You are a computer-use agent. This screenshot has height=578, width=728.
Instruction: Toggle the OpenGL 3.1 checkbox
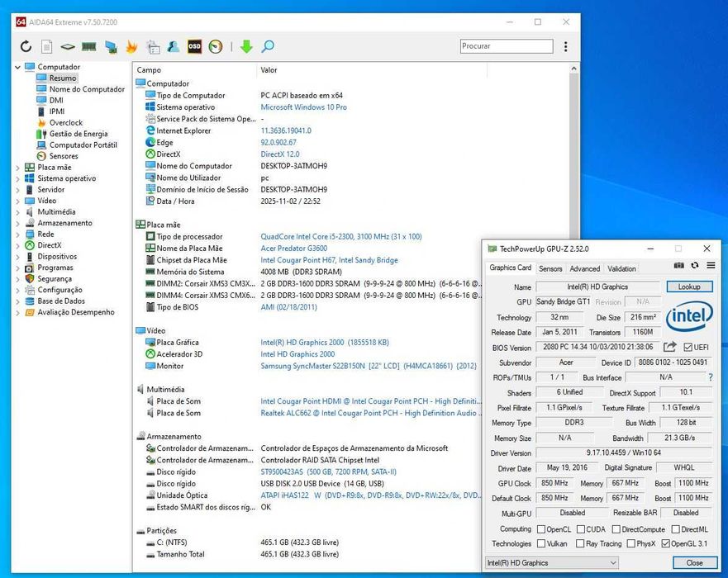coord(665,543)
